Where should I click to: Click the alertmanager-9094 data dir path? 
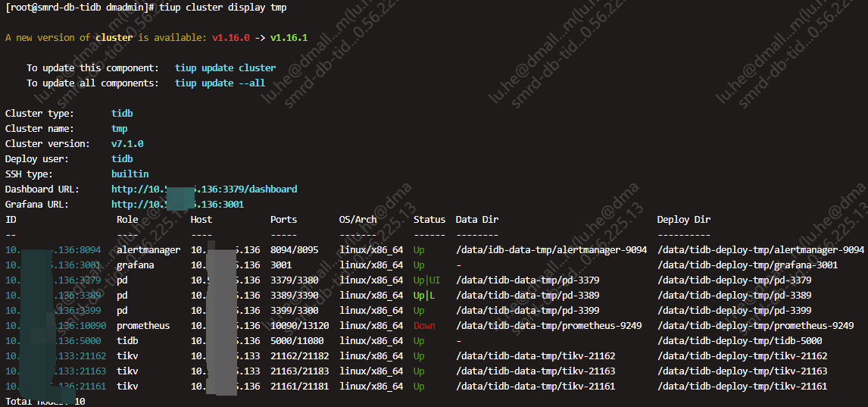click(x=551, y=250)
